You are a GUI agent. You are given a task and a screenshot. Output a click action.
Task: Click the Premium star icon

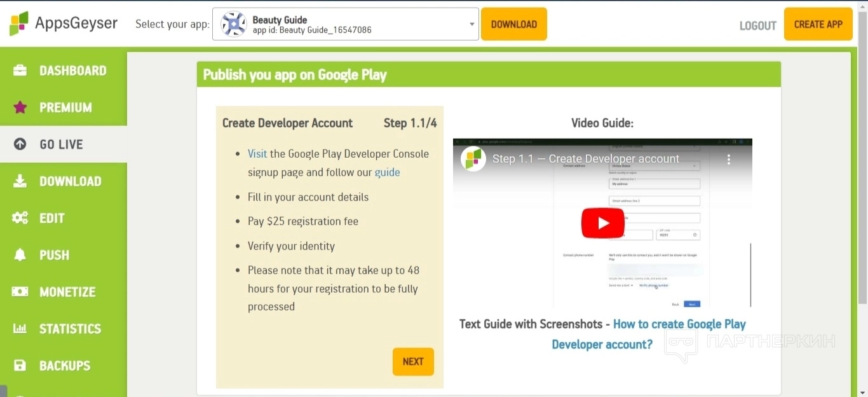tap(20, 108)
